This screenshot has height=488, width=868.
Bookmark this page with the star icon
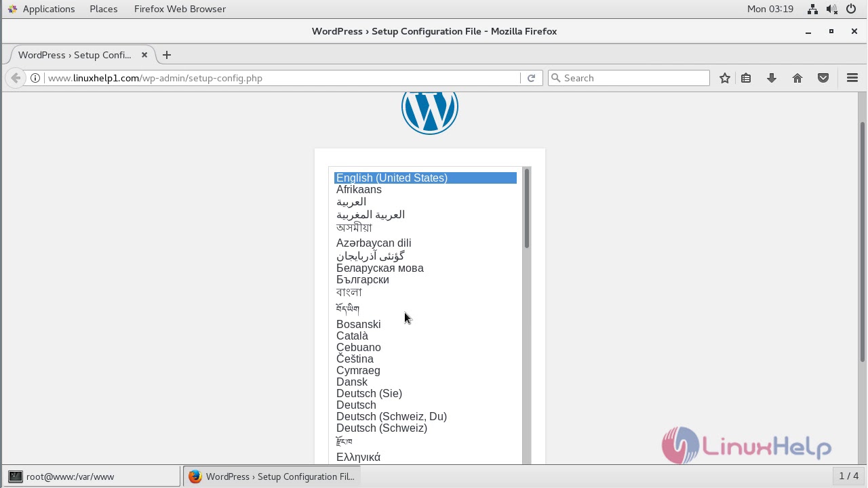click(x=725, y=78)
